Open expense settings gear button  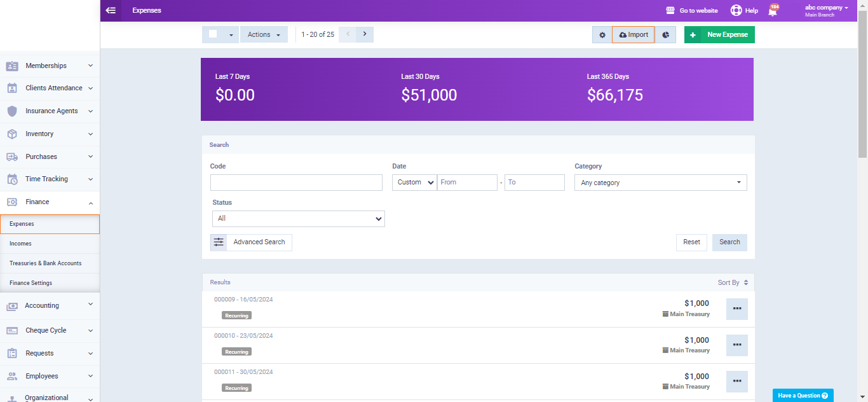click(x=602, y=35)
